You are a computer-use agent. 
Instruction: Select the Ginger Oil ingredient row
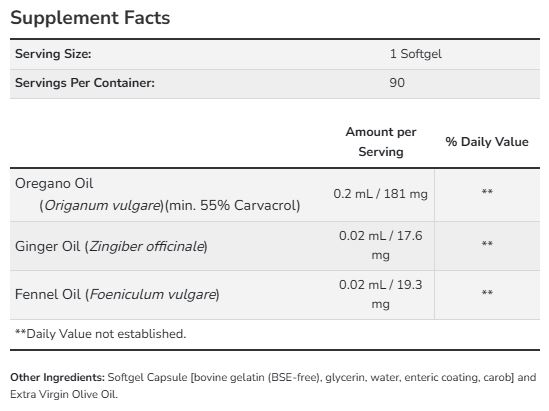click(275, 246)
